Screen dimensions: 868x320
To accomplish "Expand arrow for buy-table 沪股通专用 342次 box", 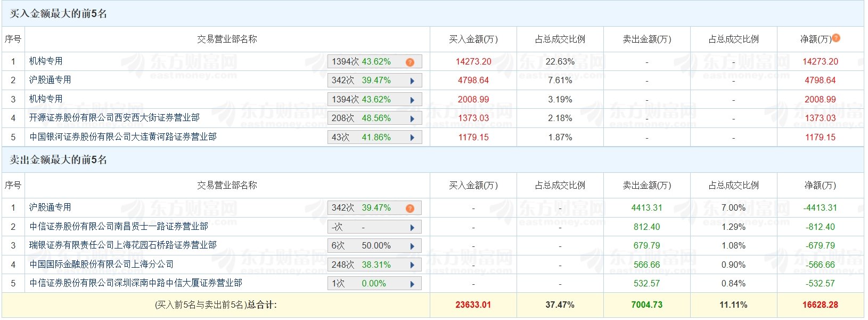I will click(x=412, y=81).
